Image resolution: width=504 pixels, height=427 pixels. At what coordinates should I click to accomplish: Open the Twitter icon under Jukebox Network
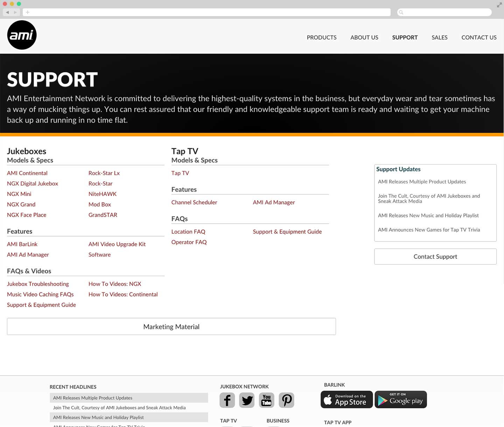(x=247, y=400)
